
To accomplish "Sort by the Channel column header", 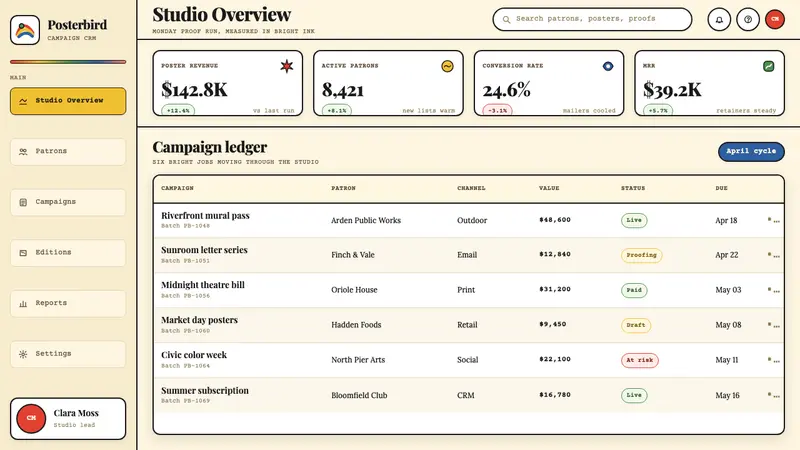I will 471,188.
